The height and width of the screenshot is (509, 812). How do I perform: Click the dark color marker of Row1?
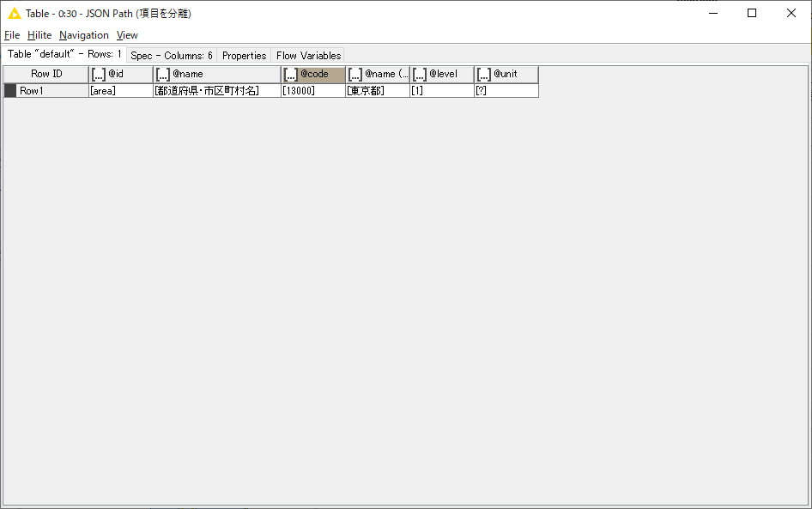coord(10,91)
